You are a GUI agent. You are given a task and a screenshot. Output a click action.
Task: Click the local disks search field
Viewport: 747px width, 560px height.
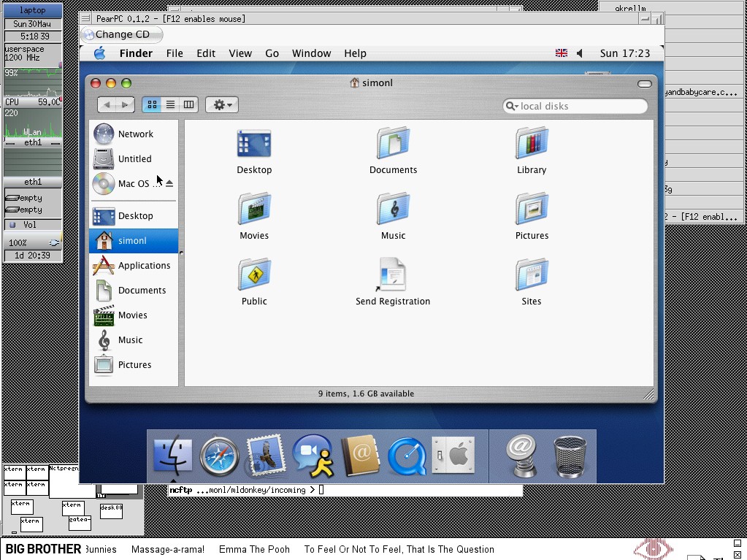[x=575, y=106]
